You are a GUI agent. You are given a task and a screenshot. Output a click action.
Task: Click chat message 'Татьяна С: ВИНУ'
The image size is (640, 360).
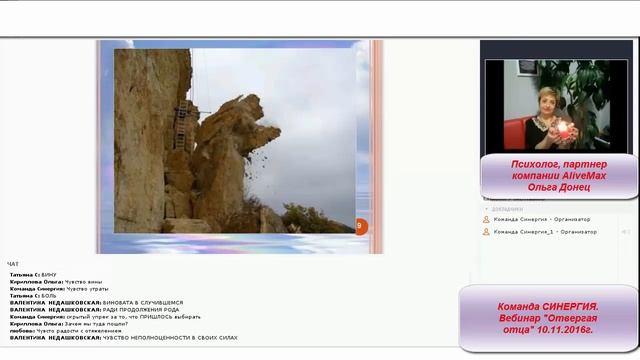point(33,275)
